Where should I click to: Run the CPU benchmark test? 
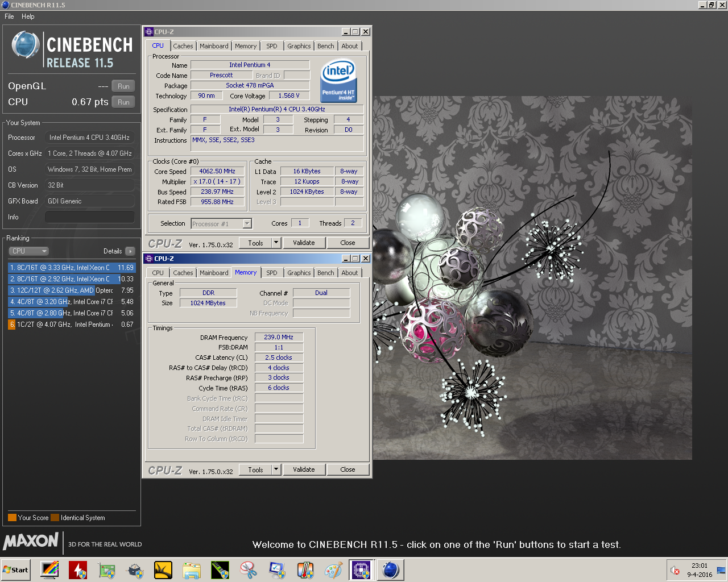coord(123,102)
